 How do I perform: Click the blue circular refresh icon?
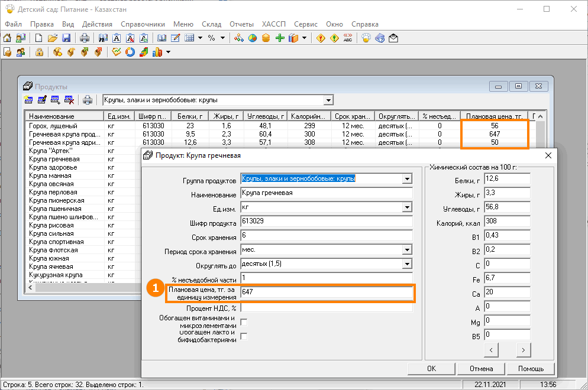tap(130, 52)
